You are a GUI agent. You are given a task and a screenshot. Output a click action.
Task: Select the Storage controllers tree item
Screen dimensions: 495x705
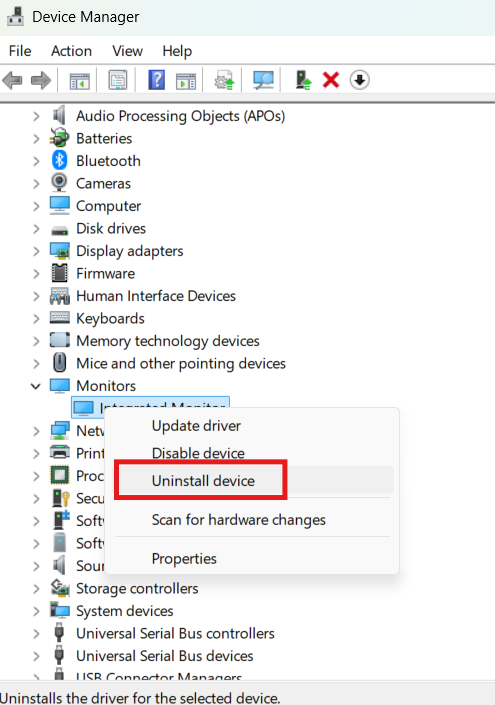click(137, 588)
